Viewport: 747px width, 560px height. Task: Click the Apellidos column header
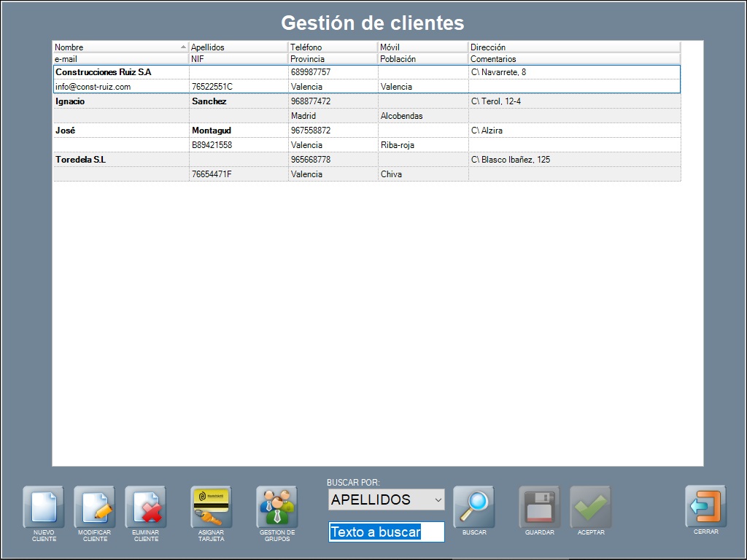pos(238,47)
